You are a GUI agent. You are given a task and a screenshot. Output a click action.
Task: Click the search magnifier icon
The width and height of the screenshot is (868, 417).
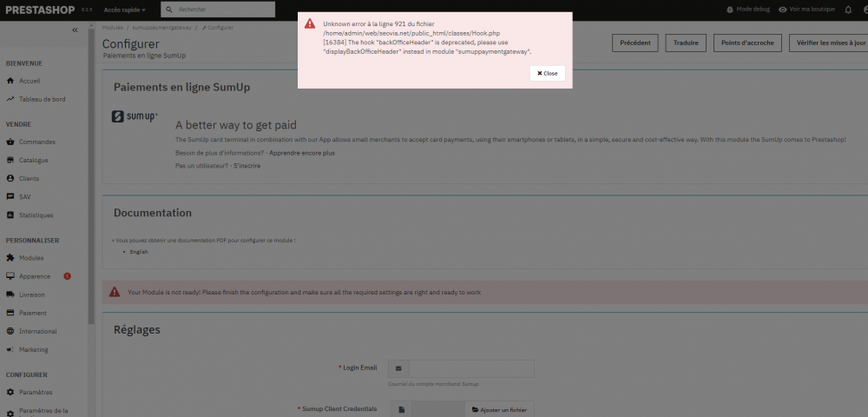[169, 10]
